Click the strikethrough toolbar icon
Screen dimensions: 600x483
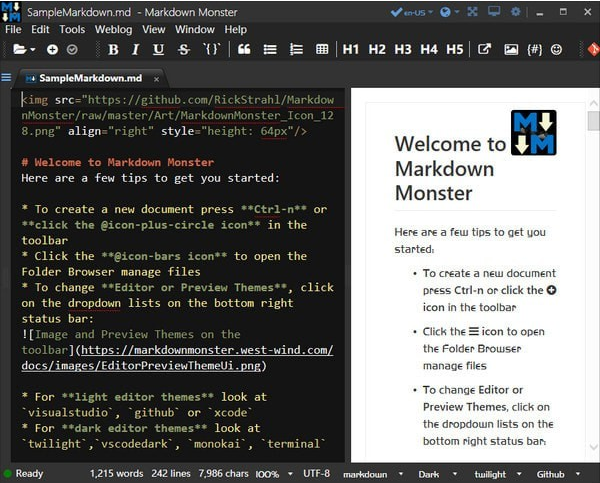tap(185, 49)
